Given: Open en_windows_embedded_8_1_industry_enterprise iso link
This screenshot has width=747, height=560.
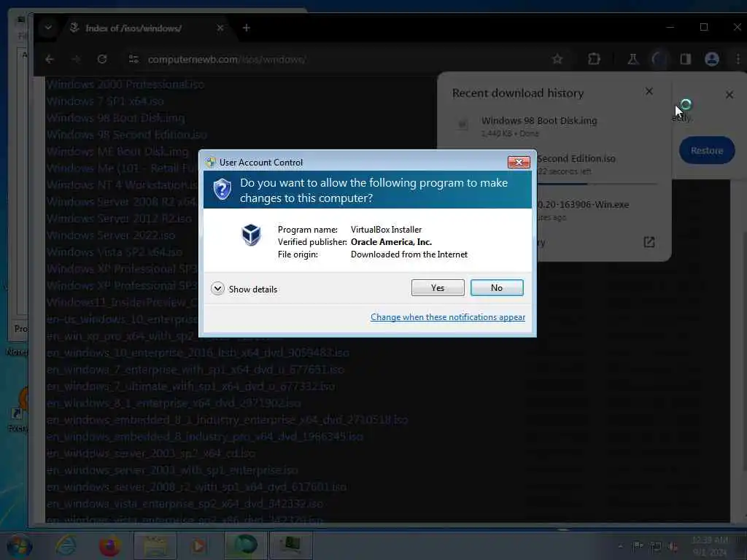Looking at the screenshot, I should 227,420.
